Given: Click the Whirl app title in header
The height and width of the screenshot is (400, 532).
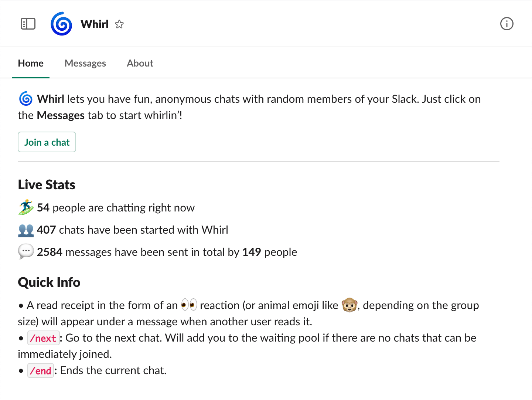Looking at the screenshot, I should click(x=95, y=24).
